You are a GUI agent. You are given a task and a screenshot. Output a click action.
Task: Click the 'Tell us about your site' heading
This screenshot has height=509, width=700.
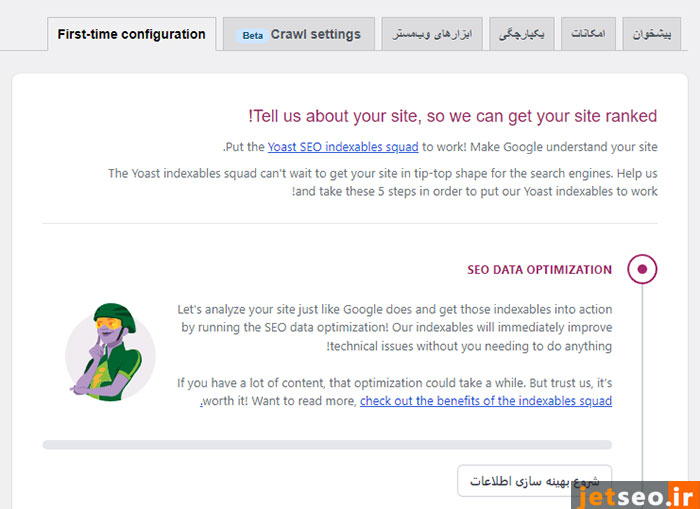(452, 116)
